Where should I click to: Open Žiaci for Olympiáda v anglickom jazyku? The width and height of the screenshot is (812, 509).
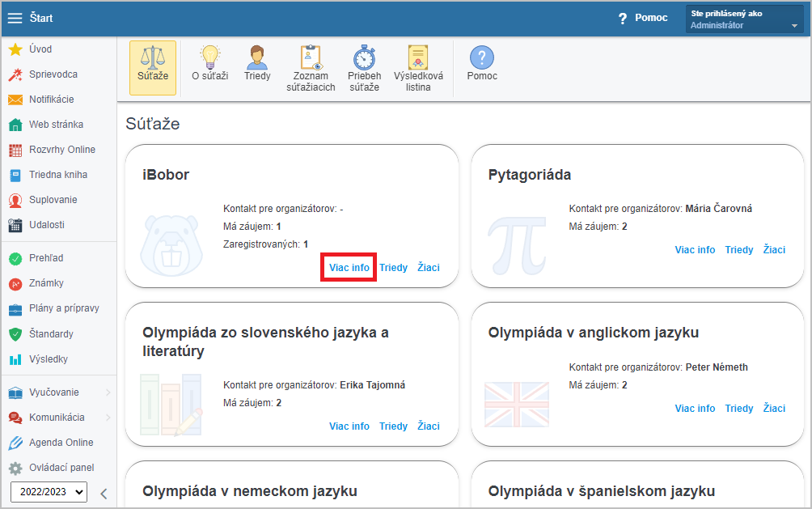pyautogui.click(x=774, y=409)
